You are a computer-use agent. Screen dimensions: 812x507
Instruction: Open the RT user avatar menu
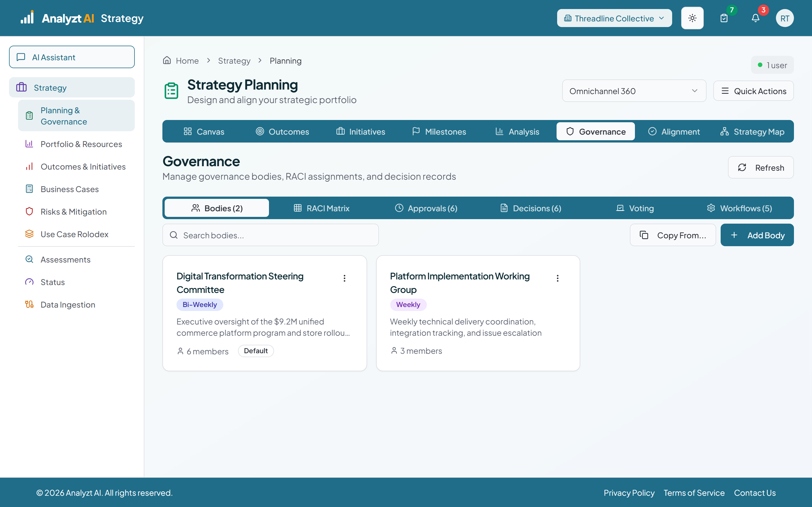(x=784, y=18)
